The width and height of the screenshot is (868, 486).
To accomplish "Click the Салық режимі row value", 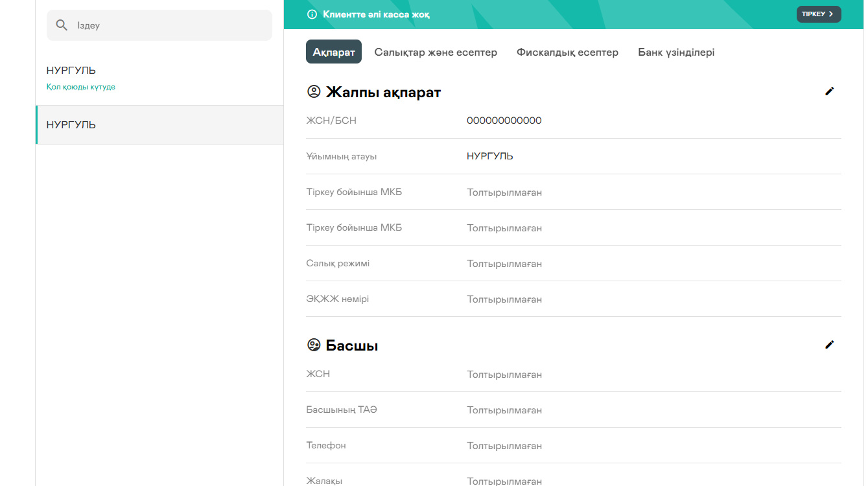I will [504, 264].
